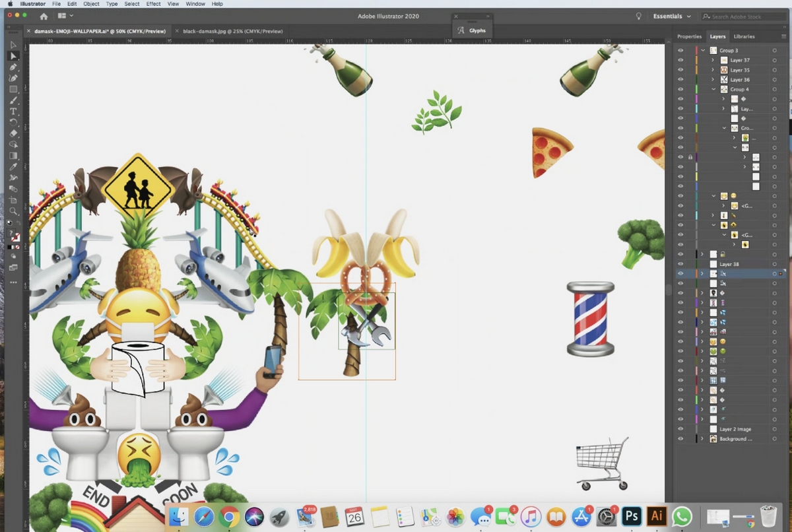
Task: Activate the Eyedropper tool
Action: pos(13,167)
